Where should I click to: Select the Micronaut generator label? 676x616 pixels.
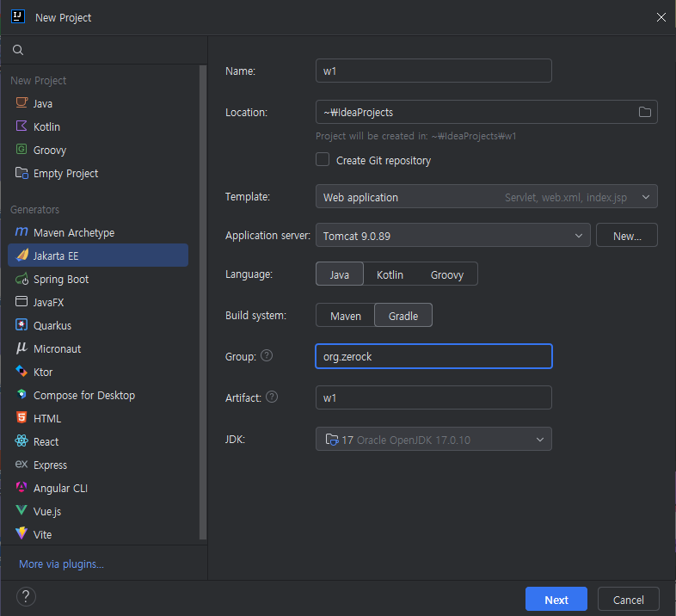(57, 349)
